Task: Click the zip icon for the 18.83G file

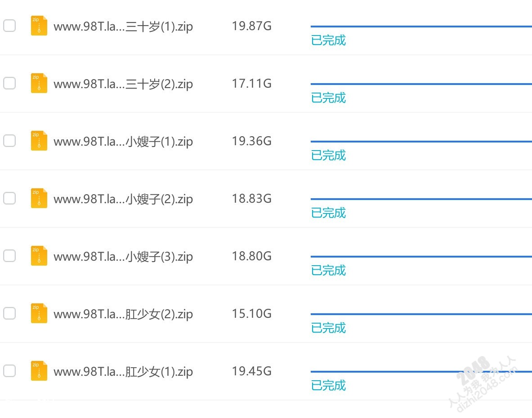Action: pyautogui.click(x=39, y=198)
